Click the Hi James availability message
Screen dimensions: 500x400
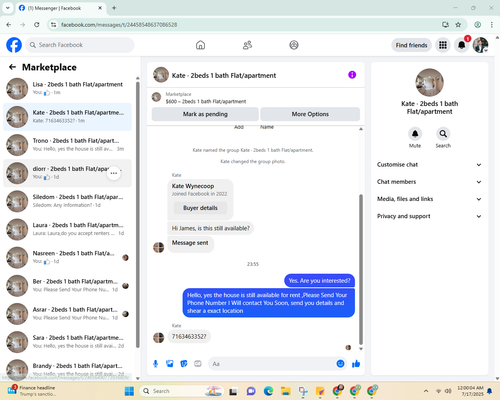[210, 228]
